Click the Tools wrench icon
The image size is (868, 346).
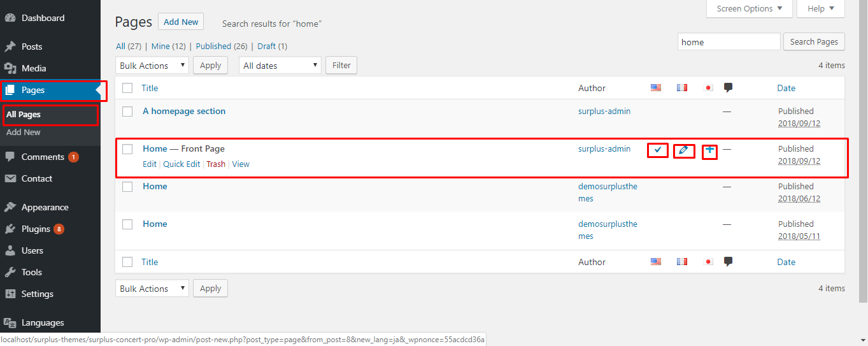point(10,272)
